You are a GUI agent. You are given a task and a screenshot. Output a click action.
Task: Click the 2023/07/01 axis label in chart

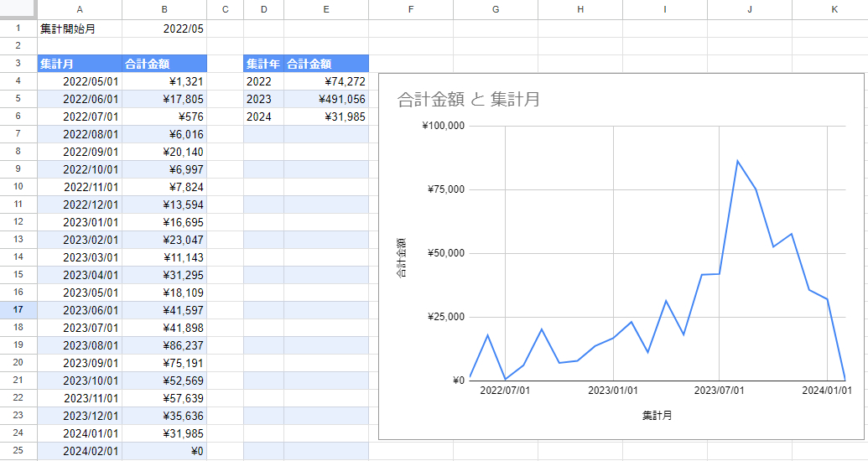pos(719,390)
